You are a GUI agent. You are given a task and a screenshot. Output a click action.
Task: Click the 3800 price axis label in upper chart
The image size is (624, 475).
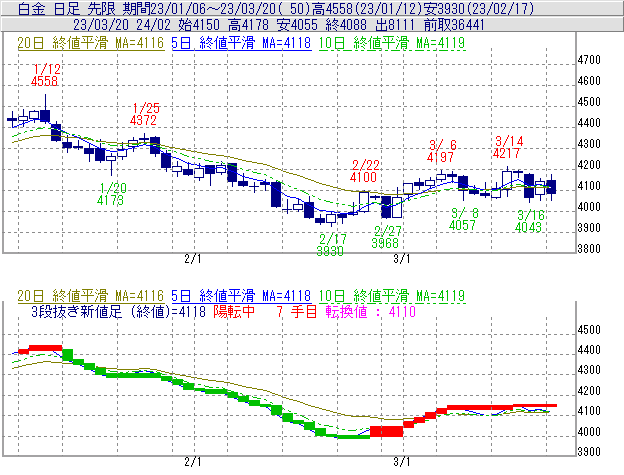pyautogui.click(x=589, y=249)
